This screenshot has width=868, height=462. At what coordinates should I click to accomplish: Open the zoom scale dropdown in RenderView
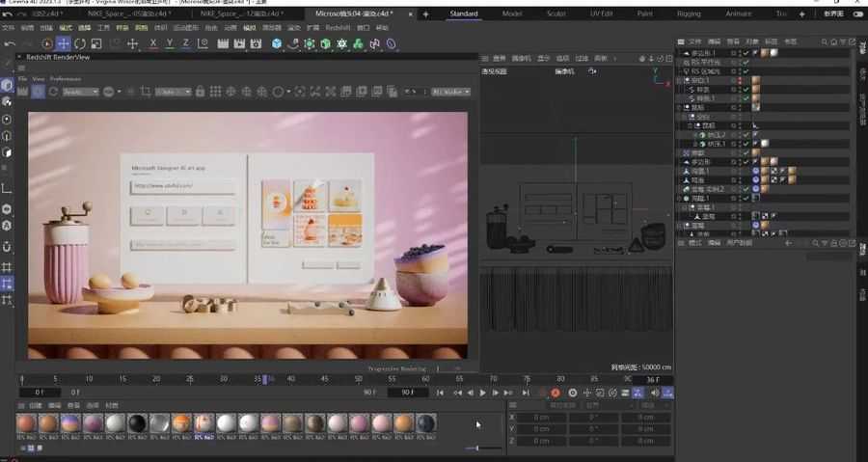coord(174,92)
